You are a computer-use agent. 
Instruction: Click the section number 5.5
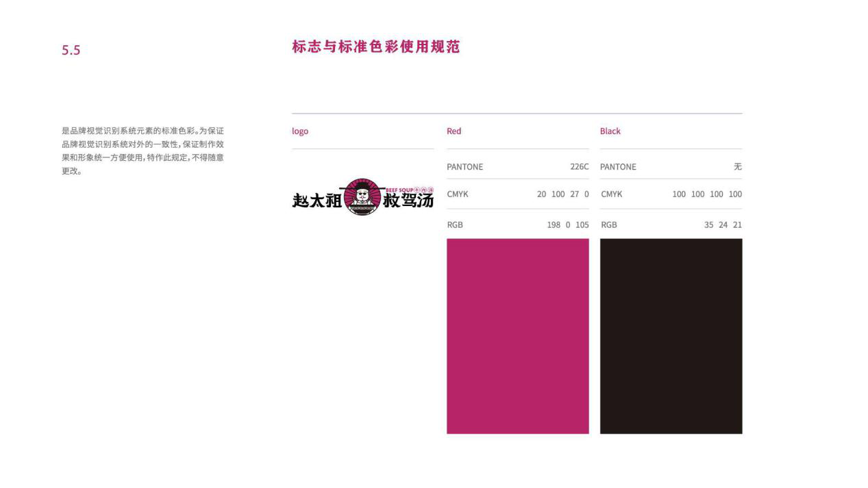coord(71,50)
